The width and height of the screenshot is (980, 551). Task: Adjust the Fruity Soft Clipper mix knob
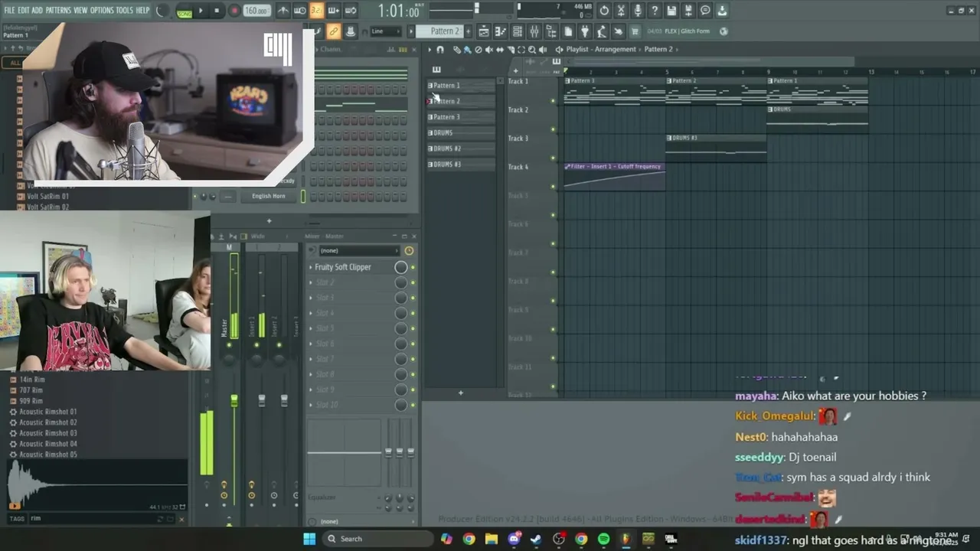click(400, 267)
